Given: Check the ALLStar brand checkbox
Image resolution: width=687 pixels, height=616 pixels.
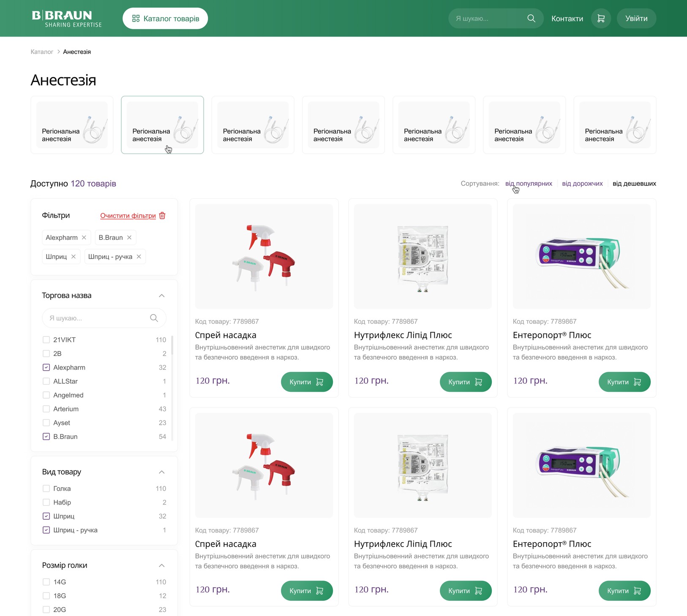Looking at the screenshot, I should [x=46, y=381].
